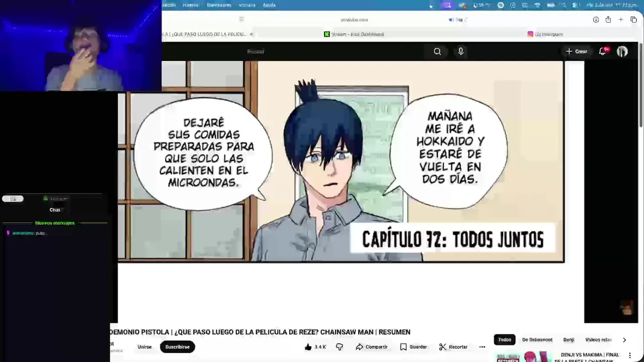Click the Safari share icon
The height and width of the screenshot is (362, 644).
point(608,20)
